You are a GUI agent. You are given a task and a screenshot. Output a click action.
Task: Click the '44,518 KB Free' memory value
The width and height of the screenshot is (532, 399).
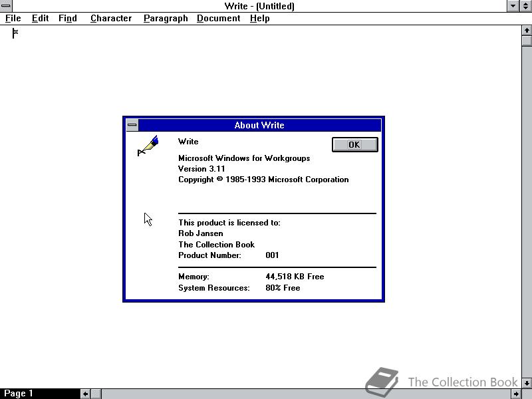pyautogui.click(x=295, y=277)
